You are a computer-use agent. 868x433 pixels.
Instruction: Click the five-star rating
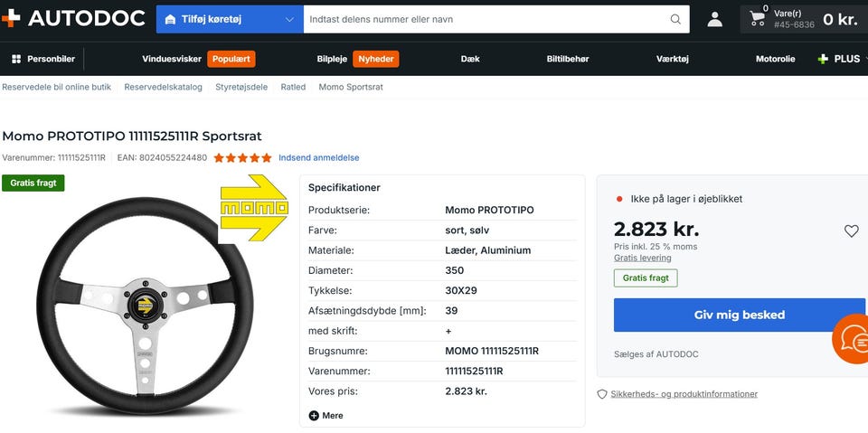[x=242, y=158]
